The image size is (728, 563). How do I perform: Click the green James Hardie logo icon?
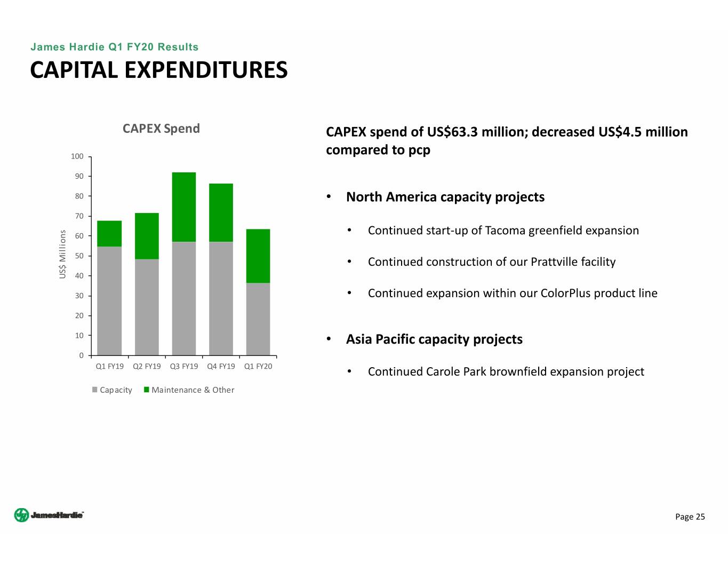(x=21, y=515)
